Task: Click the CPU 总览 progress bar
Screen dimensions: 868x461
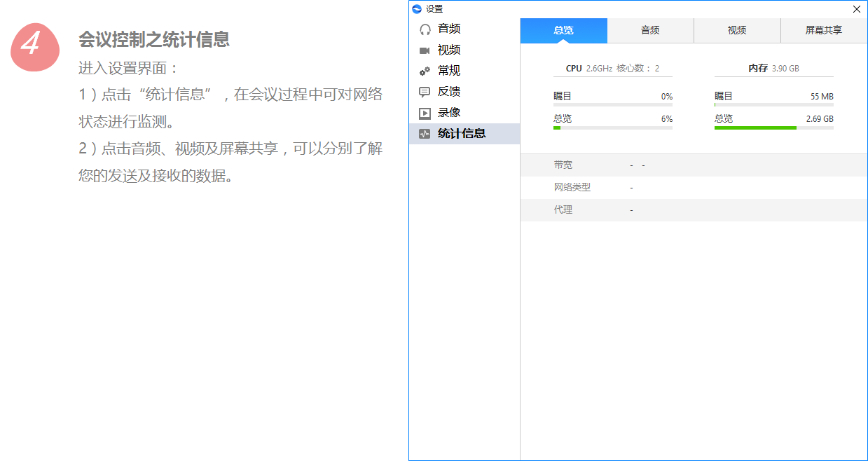Action: [x=612, y=127]
